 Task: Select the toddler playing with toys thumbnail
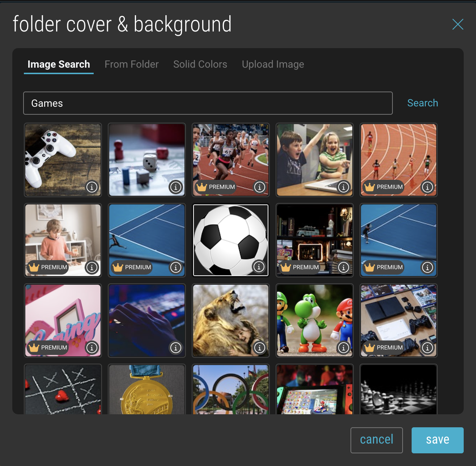[63, 240]
